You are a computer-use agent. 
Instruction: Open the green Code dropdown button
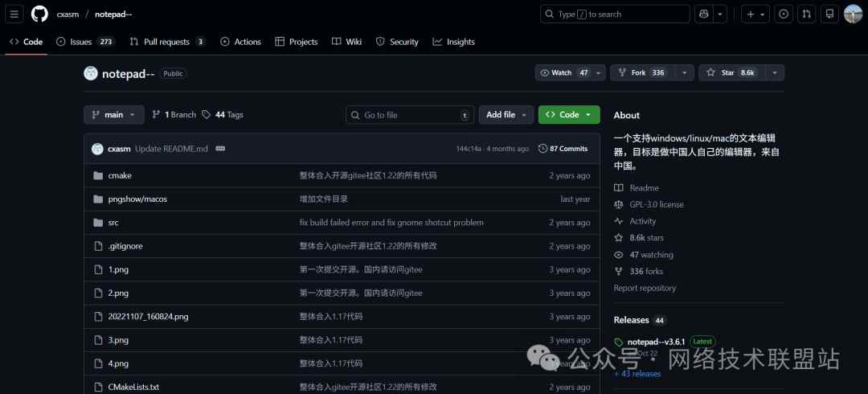pyautogui.click(x=569, y=115)
